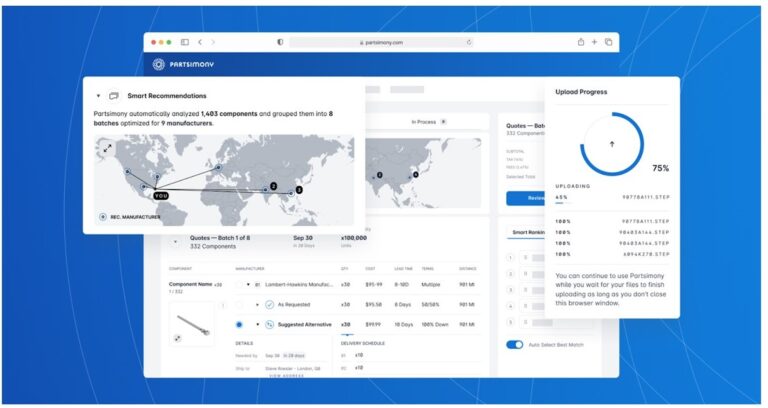Collapse the Smart Recommendations panel

(x=98, y=96)
